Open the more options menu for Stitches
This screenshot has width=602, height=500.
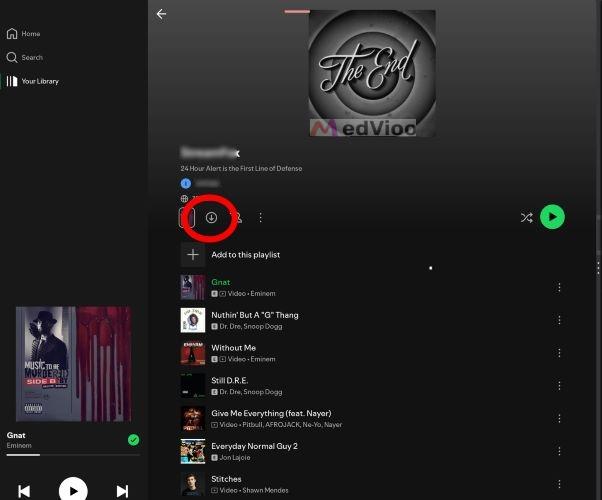coord(559,484)
